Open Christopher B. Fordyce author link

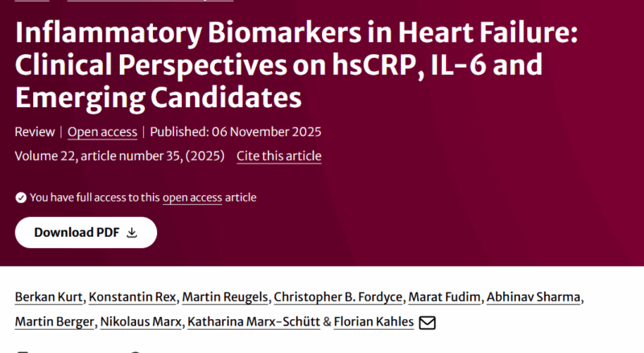[x=334, y=297]
